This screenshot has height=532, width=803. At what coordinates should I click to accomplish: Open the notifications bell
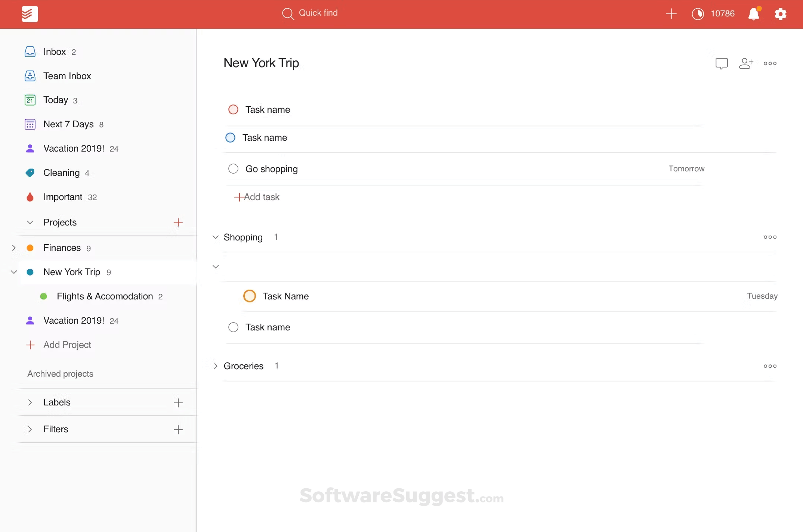[x=754, y=14]
